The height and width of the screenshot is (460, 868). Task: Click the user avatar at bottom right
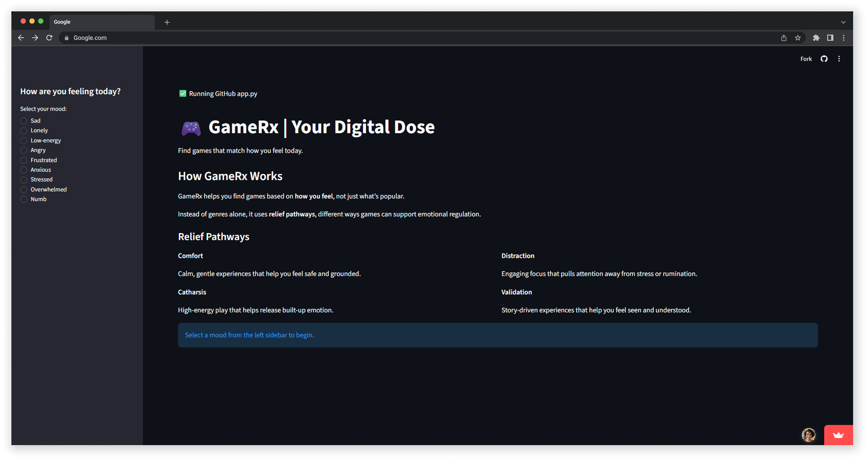809,435
